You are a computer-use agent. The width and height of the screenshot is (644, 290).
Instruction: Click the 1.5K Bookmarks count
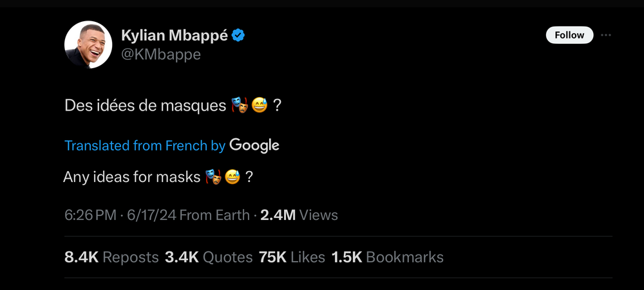(x=387, y=257)
